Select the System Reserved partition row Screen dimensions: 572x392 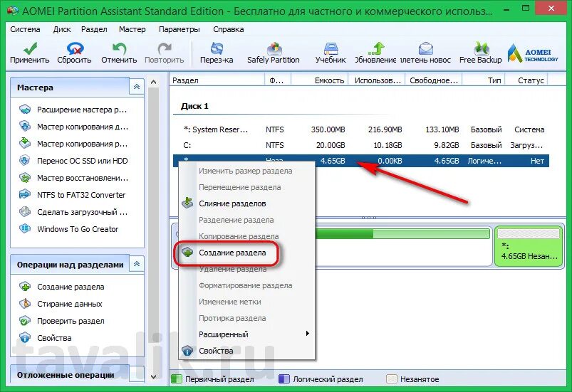(x=361, y=129)
